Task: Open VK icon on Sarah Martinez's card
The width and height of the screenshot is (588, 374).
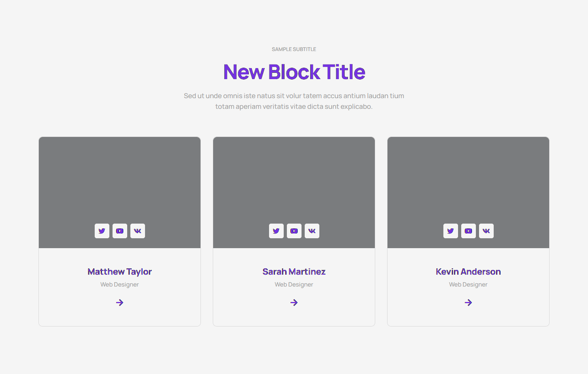Action: (312, 231)
